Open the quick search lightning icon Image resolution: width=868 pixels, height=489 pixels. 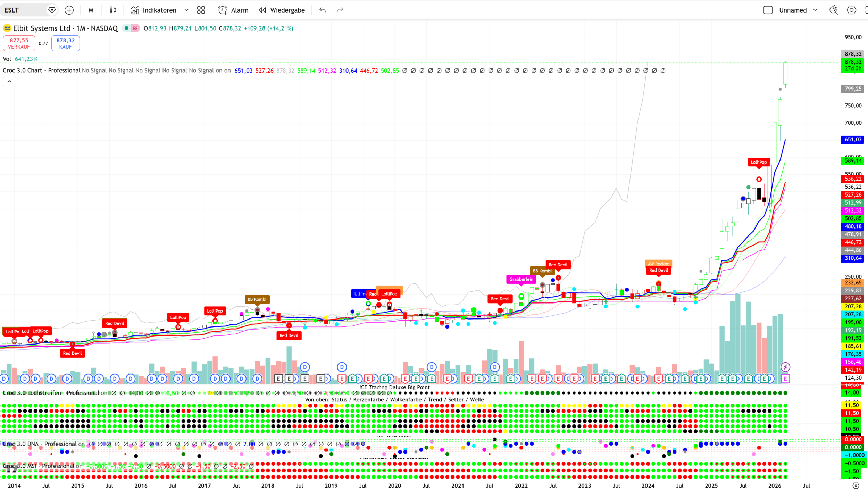point(833,10)
